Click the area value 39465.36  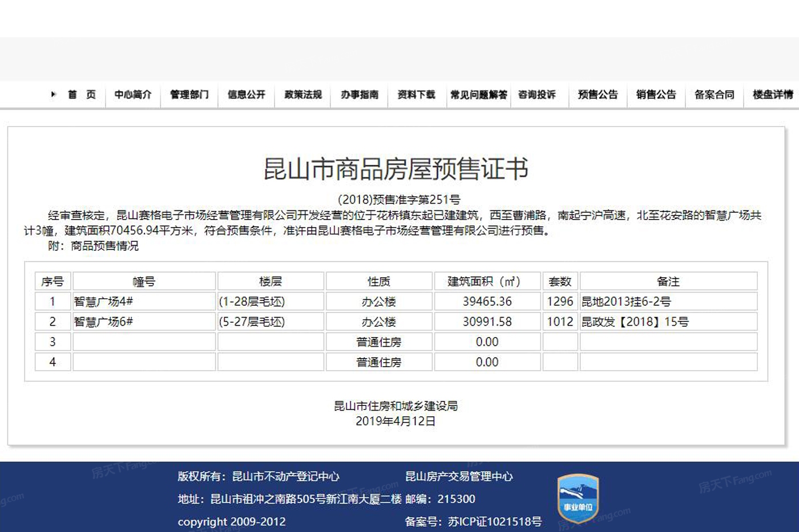(487, 302)
